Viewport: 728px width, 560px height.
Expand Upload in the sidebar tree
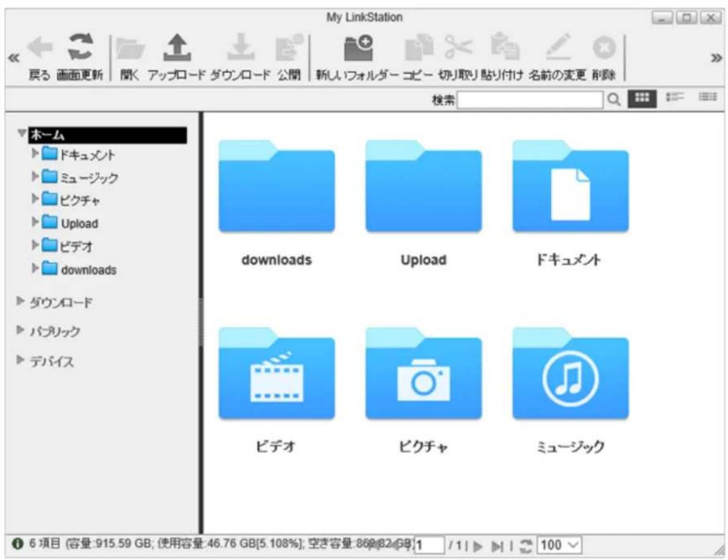[x=35, y=222]
